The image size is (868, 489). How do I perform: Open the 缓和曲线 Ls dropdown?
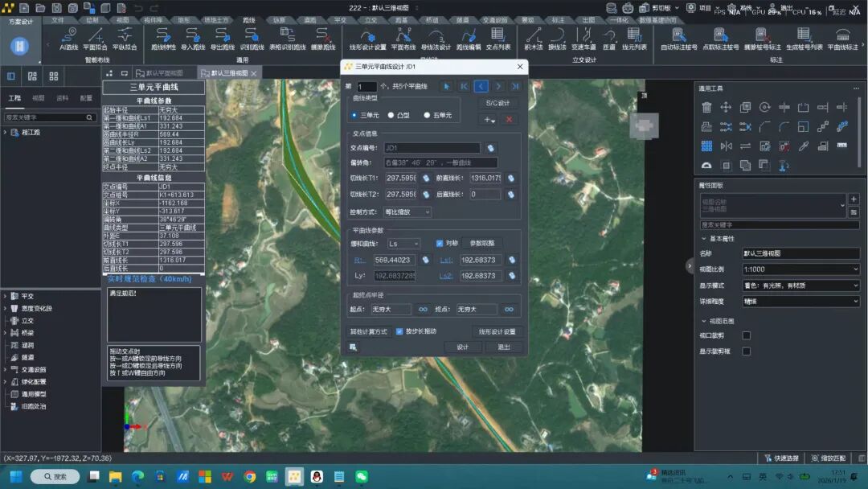tap(403, 244)
